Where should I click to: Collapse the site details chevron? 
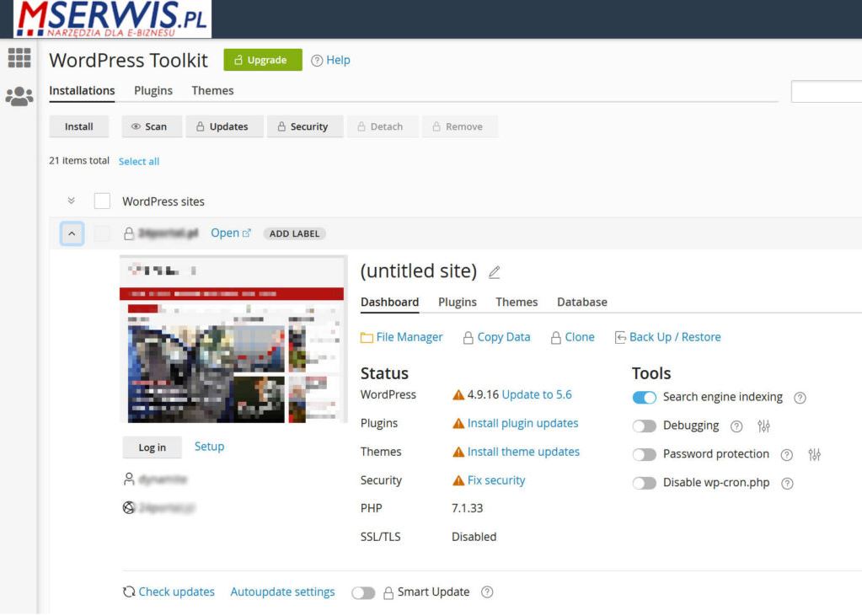[x=72, y=233]
